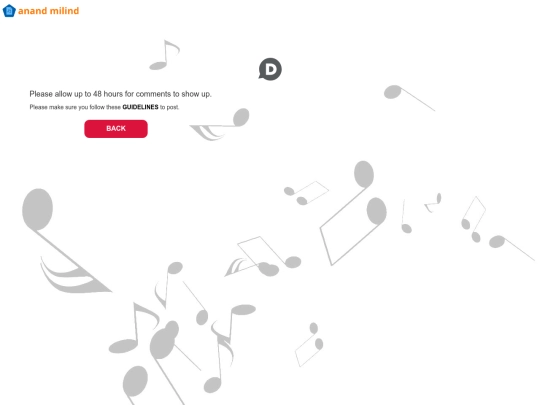Click the anand milind site title
This screenshot has width=540, height=405.
pos(48,11)
